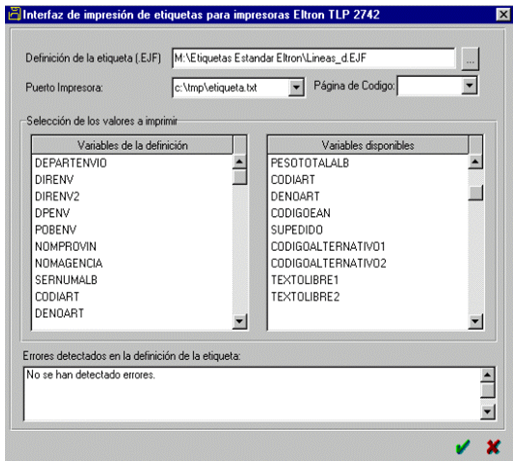Screen dimensions: 518x469
Task: Click down arrow of errors box scrollbar
Action: coord(487,412)
